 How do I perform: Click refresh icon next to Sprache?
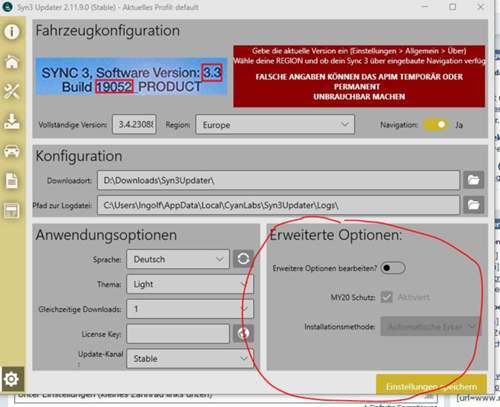(x=243, y=259)
